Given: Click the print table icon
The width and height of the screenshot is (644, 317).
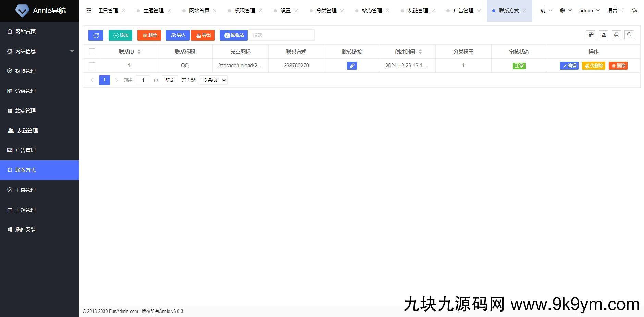Looking at the screenshot, I should [x=617, y=35].
